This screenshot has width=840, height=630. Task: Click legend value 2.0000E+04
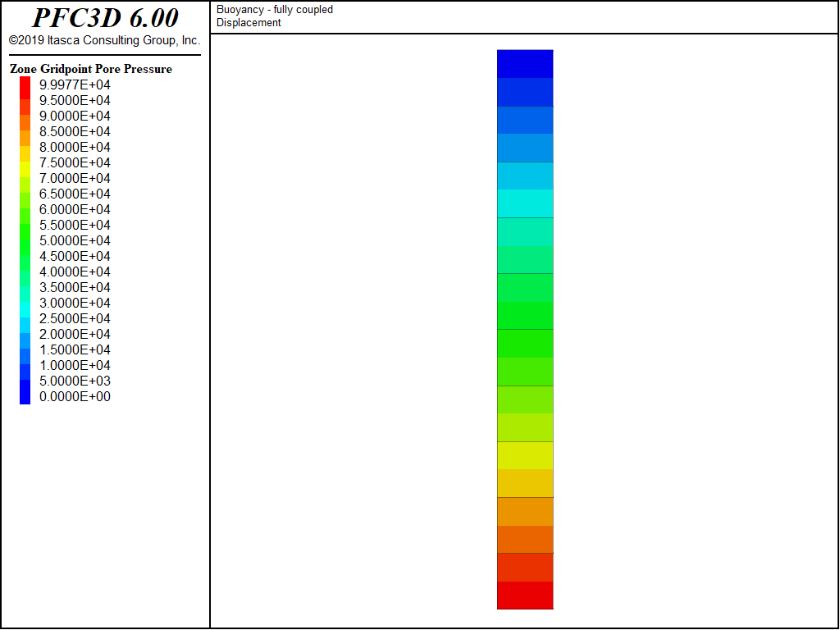click(75, 334)
